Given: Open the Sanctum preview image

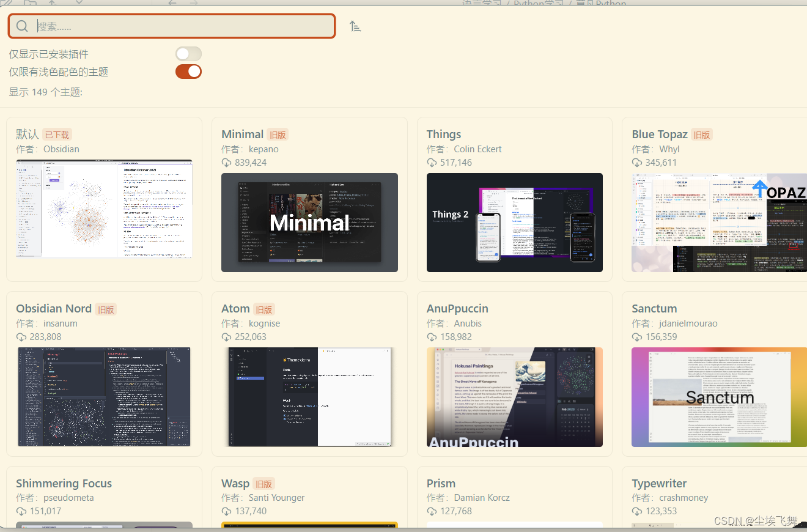Looking at the screenshot, I should coord(720,397).
